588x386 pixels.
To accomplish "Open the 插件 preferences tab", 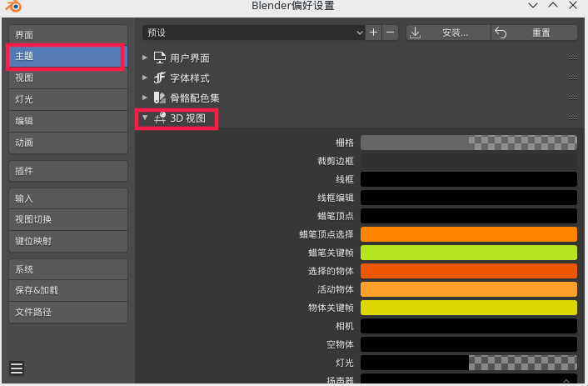I will [x=68, y=171].
